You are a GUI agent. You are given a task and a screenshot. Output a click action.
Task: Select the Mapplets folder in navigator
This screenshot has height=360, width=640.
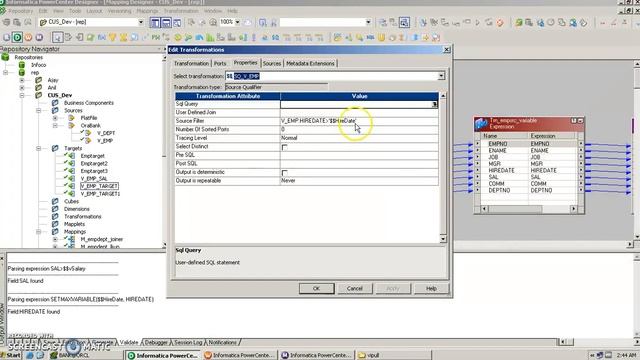74,224
